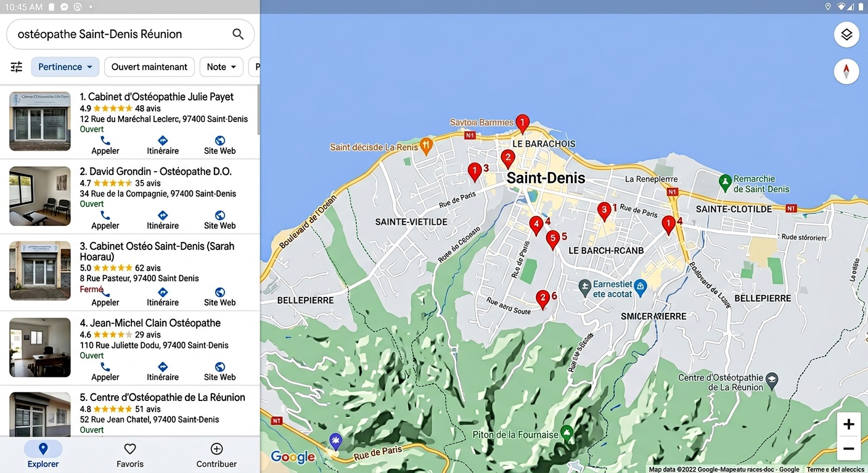Open Messenger notification in status bar
This screenshot has height=473, width=868.
click(x=64, y=7)
